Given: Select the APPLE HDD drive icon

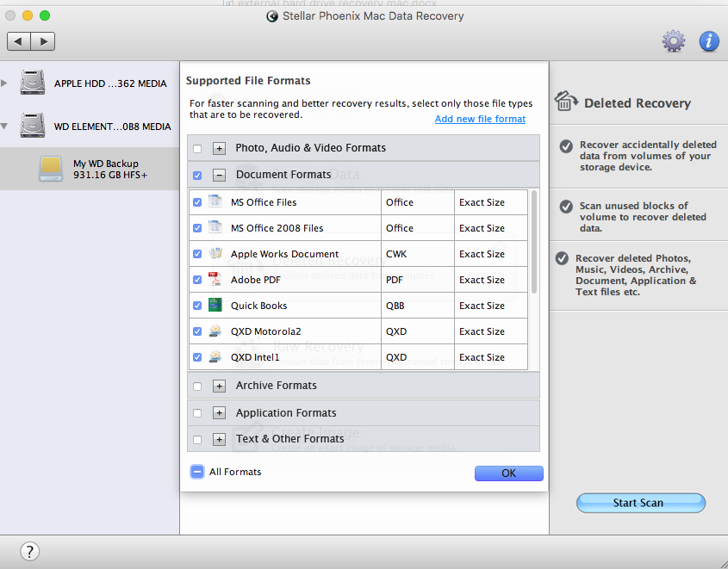Looking at the screenshot, I should [x=33, y=83].
